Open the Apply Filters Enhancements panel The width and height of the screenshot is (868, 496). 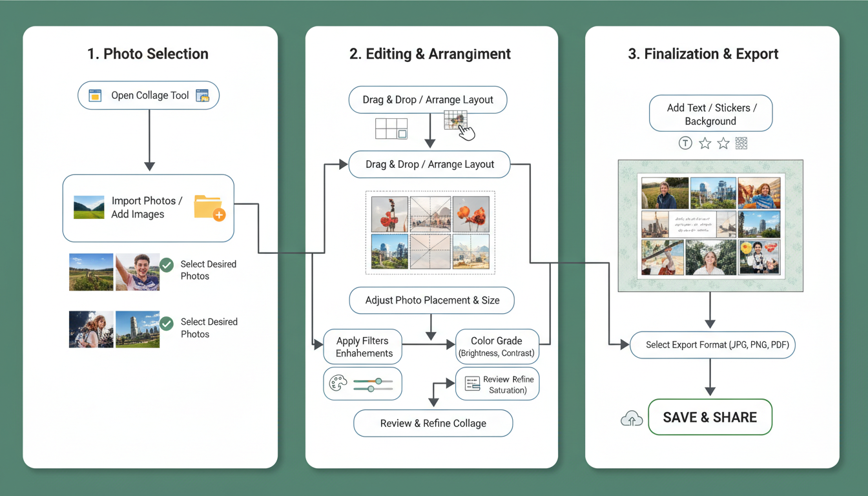pos(362,346)
